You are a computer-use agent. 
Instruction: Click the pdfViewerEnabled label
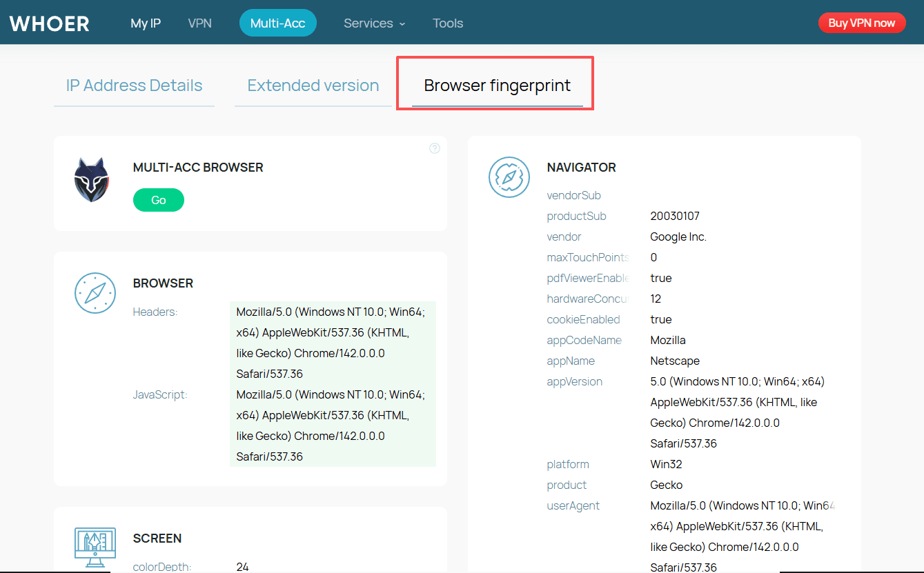point(588,278)
